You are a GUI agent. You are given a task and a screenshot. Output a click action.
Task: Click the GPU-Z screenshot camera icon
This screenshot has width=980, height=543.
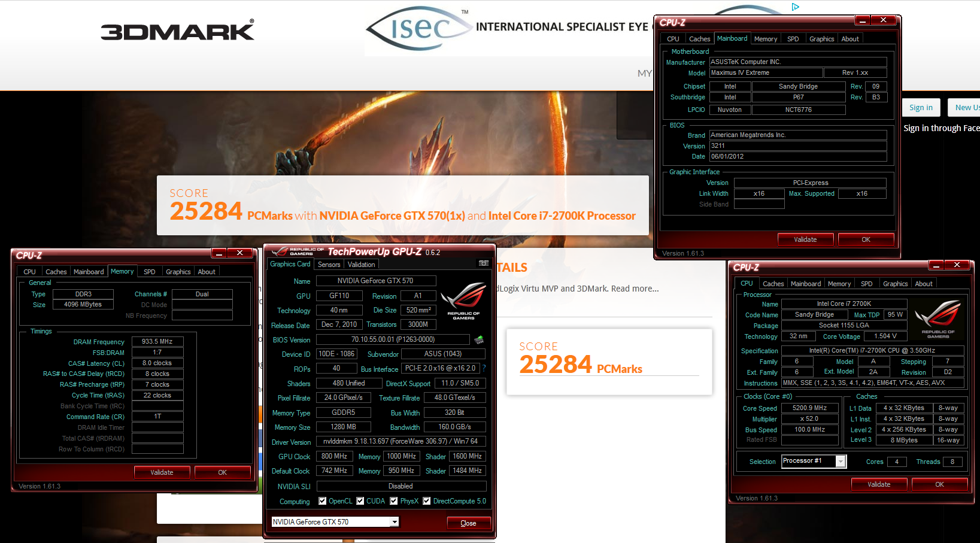click(484, 263)
